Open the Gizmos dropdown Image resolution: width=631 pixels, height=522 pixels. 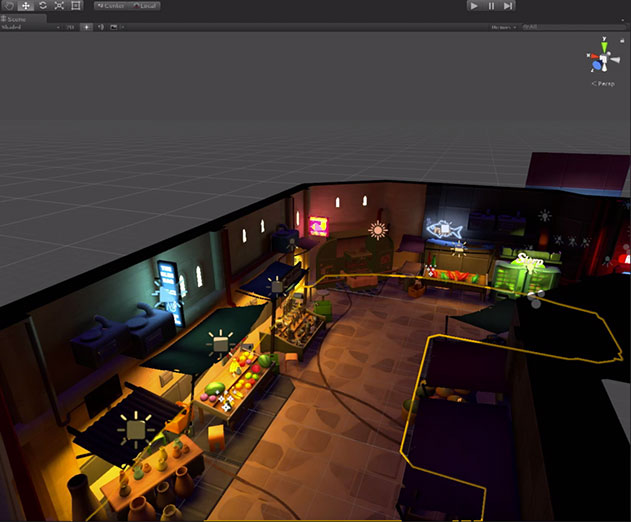[x=503, y=27]
